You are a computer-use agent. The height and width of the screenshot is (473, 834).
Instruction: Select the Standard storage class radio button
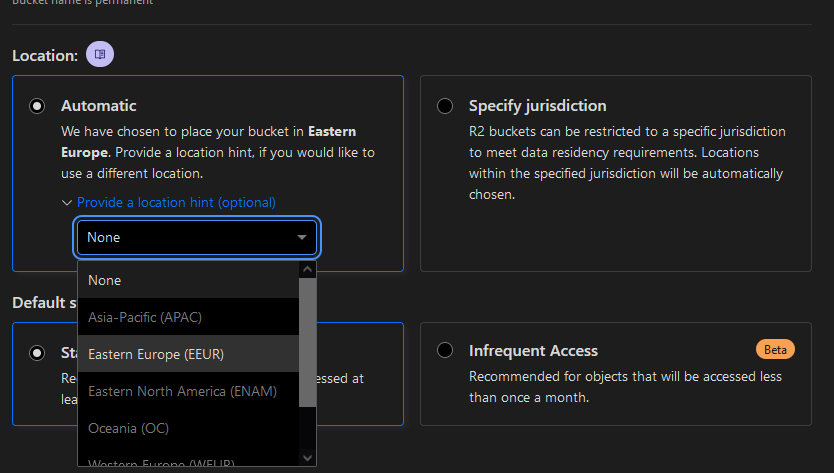tap(38, 352)
